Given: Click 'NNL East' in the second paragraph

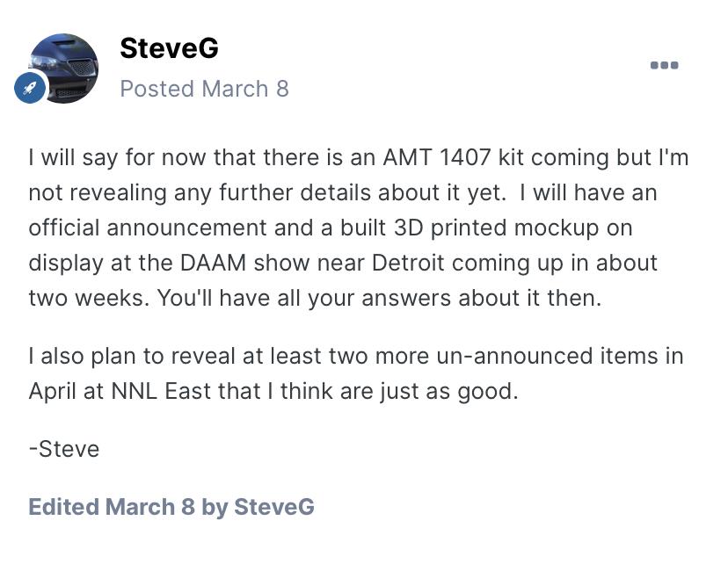Looking at the screenshot, I should (162, 391).
